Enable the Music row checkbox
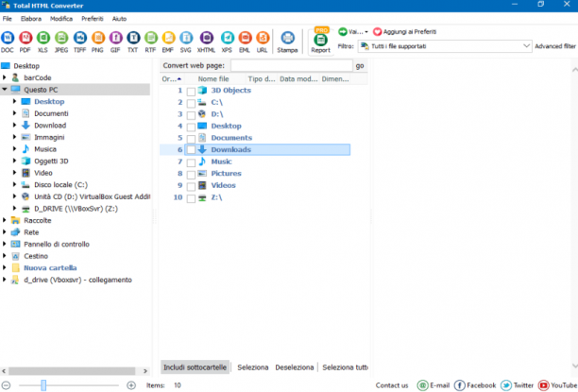Screen dimensions: 578x392 coord(191,162)
